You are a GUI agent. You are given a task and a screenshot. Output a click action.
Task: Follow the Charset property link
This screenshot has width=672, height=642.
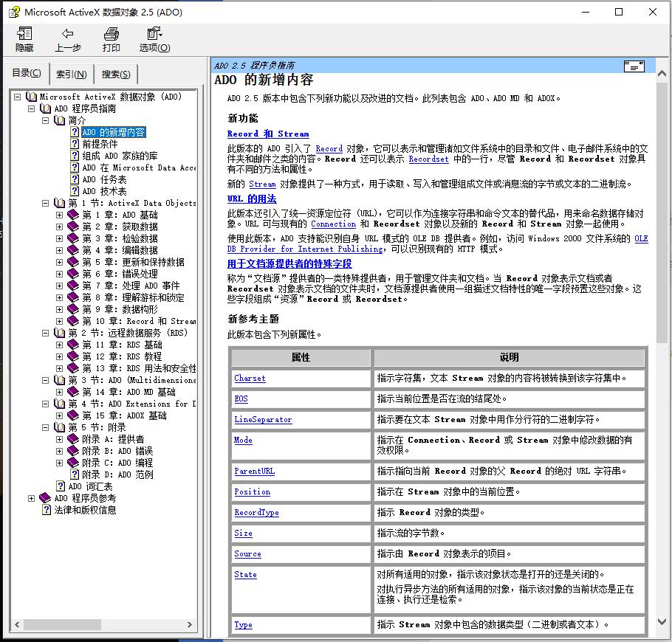pyautogui.click(x=250, y=378)
